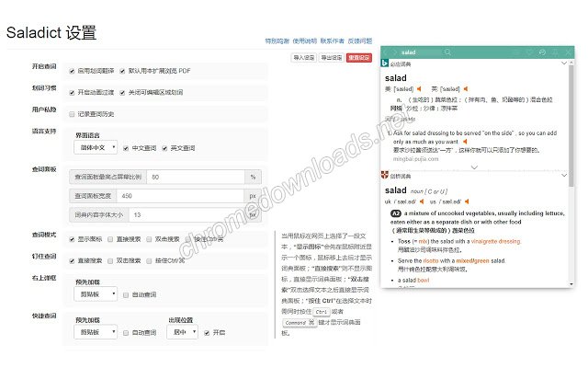The height and width of the screenshot is (368, 588).
Task: Go forward in the salad lookup panel
Action: (x=394, y=52)
